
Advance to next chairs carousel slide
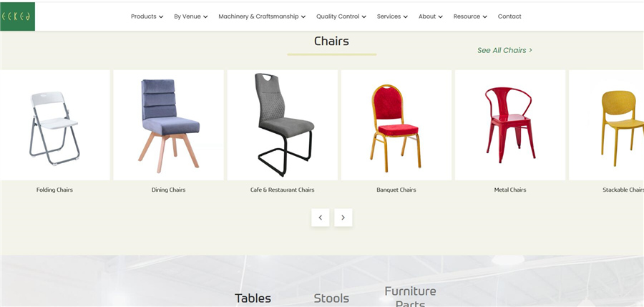point(343,218)
